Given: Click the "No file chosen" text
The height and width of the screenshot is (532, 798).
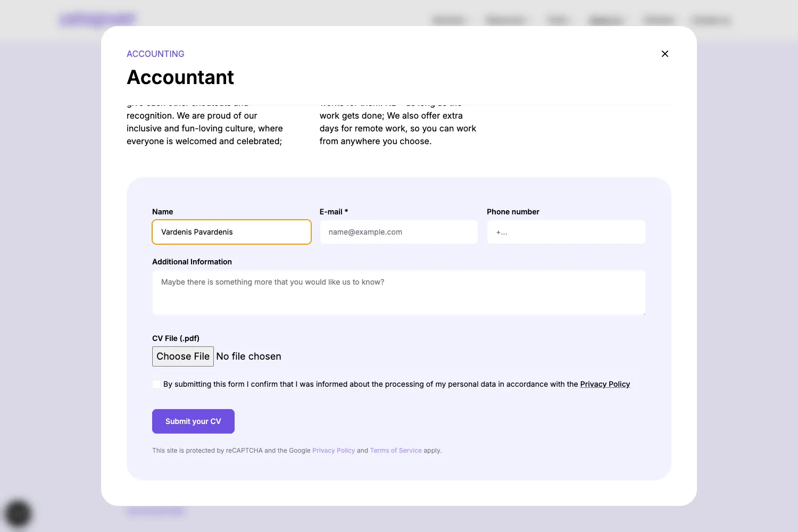Looking at the screenshot, I should click(x=248, y=356).
